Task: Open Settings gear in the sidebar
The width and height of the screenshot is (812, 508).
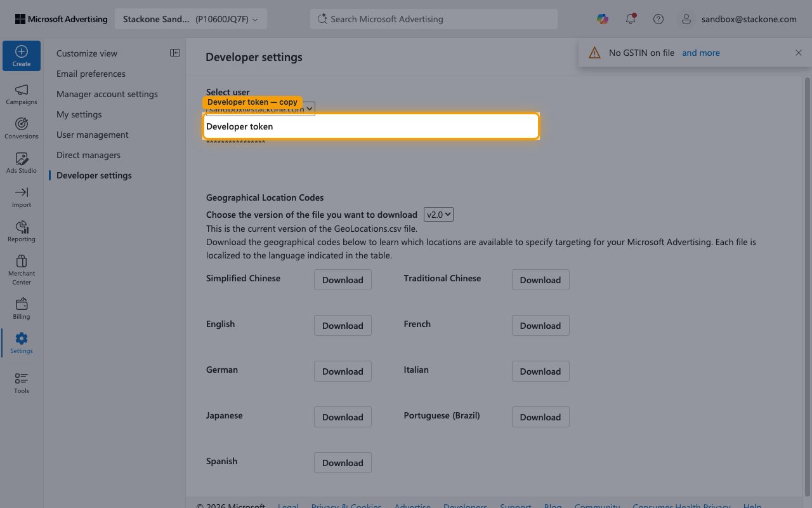Action: click(x=22, y=343)
